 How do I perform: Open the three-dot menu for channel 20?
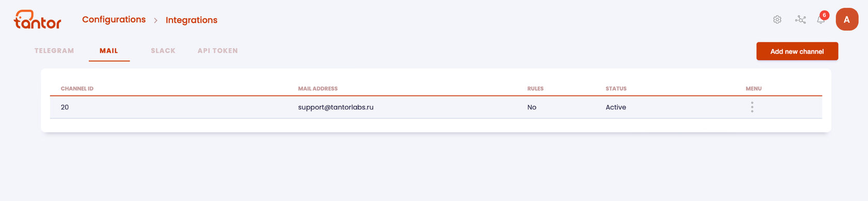tap(752, 107)
